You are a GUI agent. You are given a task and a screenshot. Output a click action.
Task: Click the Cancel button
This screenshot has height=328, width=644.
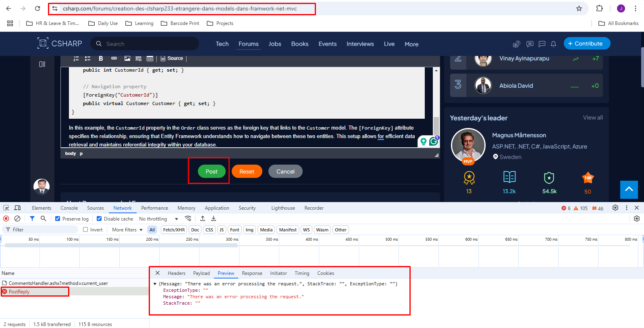[285, 171]
